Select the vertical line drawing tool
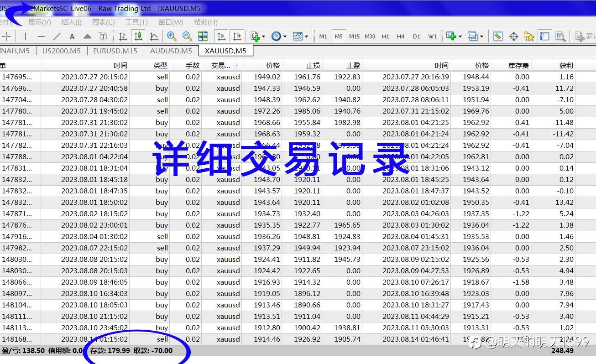Image resolution: width=596 pixels, height=364 pixels. (x=26, y=36)
